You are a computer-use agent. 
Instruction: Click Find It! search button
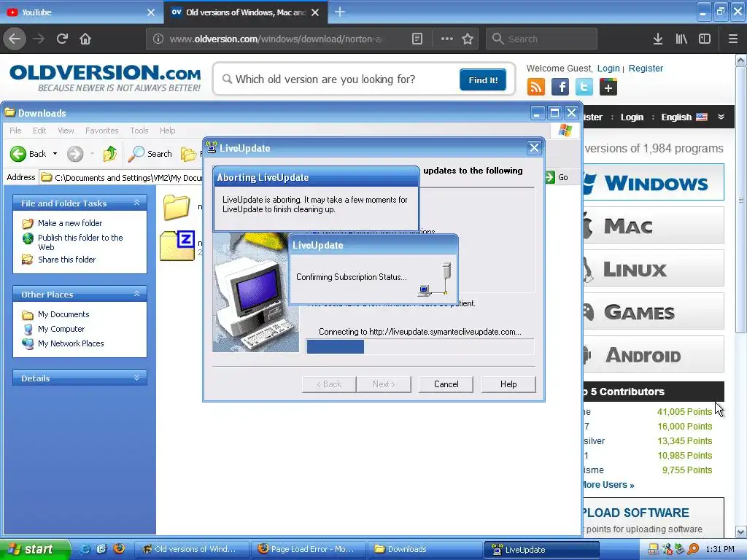483,80
